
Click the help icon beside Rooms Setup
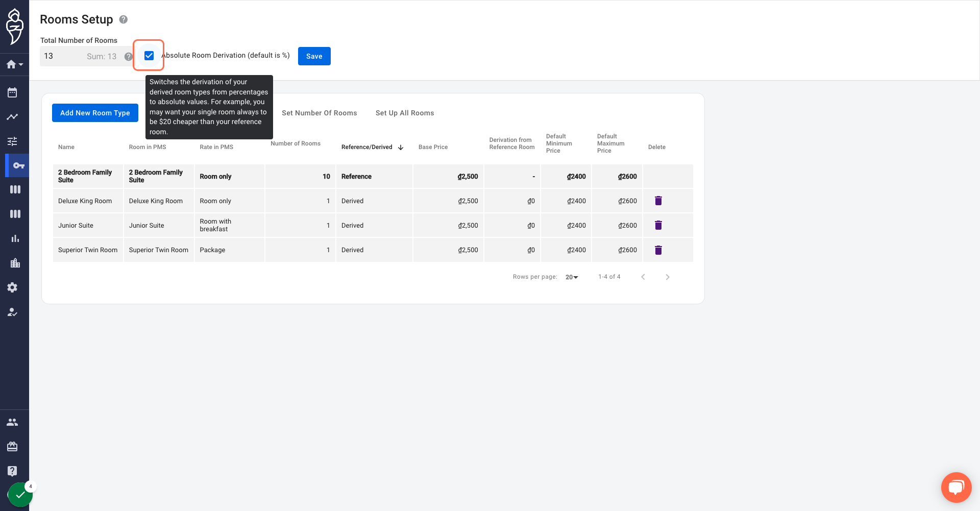124,19
